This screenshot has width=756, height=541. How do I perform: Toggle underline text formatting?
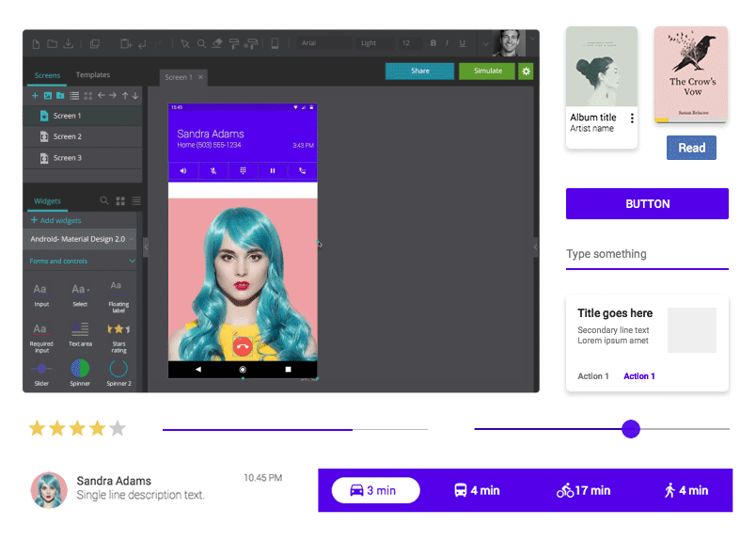(x=463, y=43)
